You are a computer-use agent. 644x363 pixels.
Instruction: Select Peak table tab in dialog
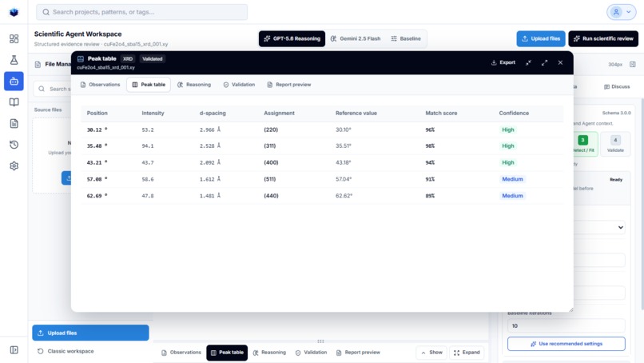click(149, 85)
